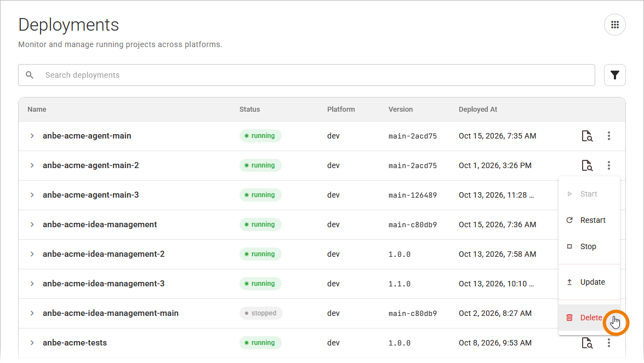Click the Deployed At column header

(x=478, y=110)
